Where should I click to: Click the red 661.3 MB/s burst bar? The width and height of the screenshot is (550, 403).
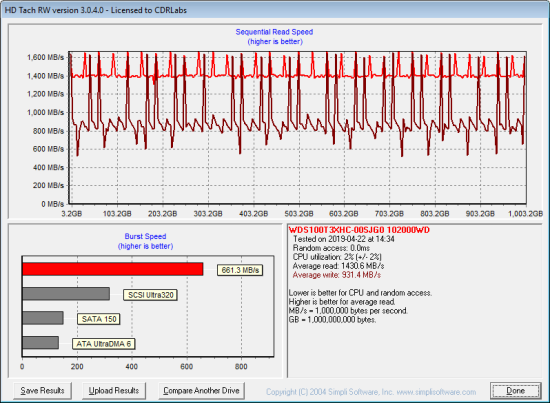113,269
